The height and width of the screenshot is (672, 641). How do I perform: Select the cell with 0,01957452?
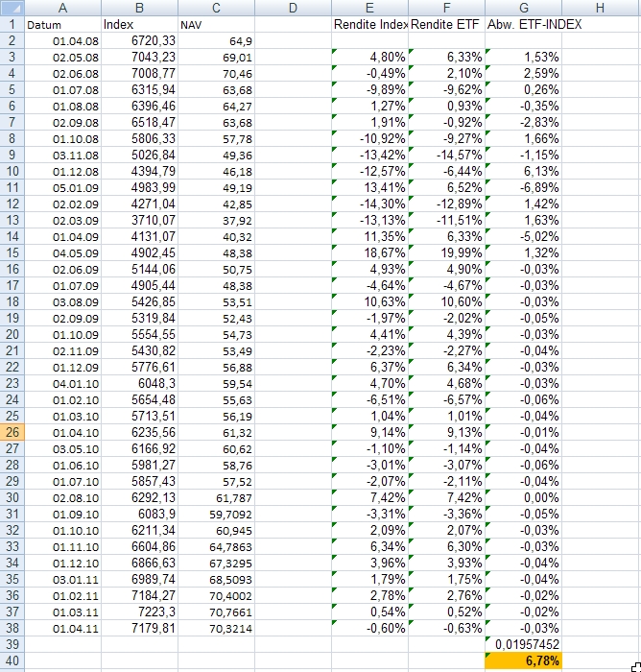click(x=523, y=644)
